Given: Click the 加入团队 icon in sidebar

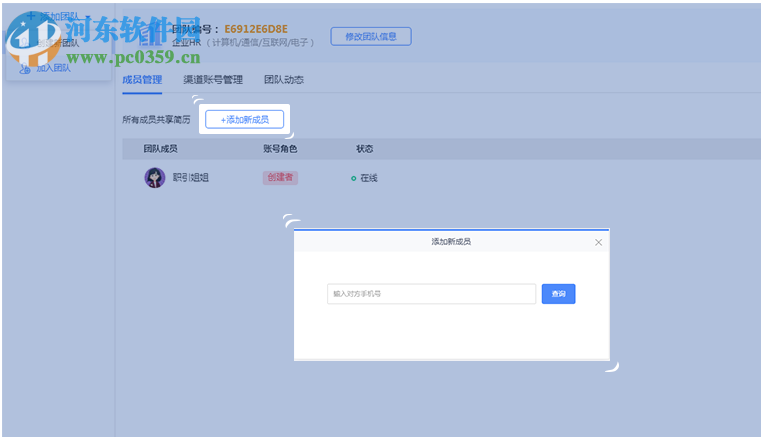Looking at the screenshot, I should 25,69.
